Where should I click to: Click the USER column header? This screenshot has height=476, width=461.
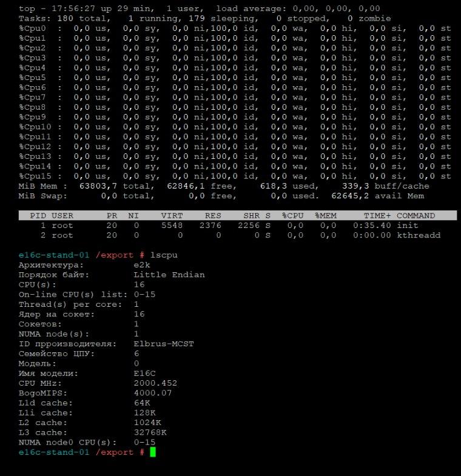tap(62, 216)
